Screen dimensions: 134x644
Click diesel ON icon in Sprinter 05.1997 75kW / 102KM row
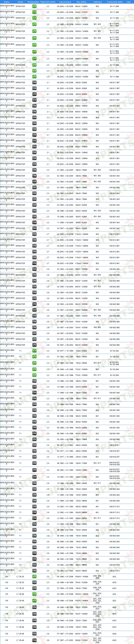(34, 333)
